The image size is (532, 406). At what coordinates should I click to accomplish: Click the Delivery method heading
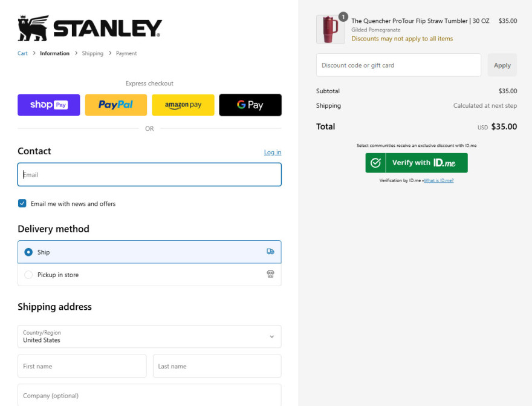pos(53,229)
